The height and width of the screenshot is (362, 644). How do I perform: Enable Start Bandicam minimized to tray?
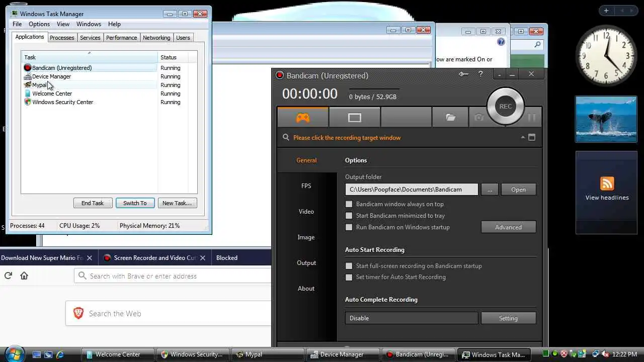349,216
